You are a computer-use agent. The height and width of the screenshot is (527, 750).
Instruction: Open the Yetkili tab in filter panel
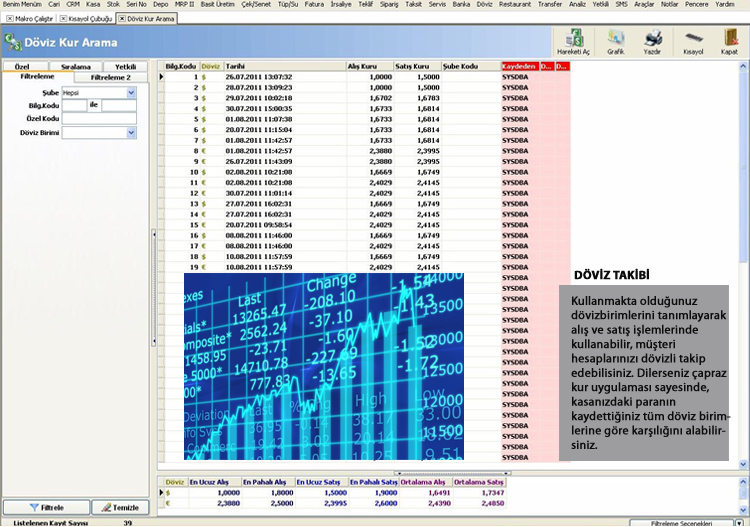coord(125,67)
